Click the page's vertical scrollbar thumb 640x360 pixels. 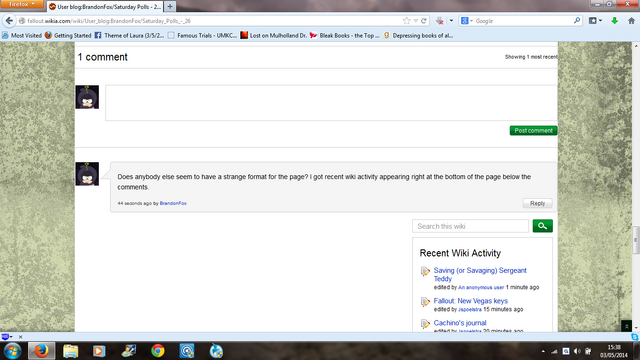click(636, 240)
